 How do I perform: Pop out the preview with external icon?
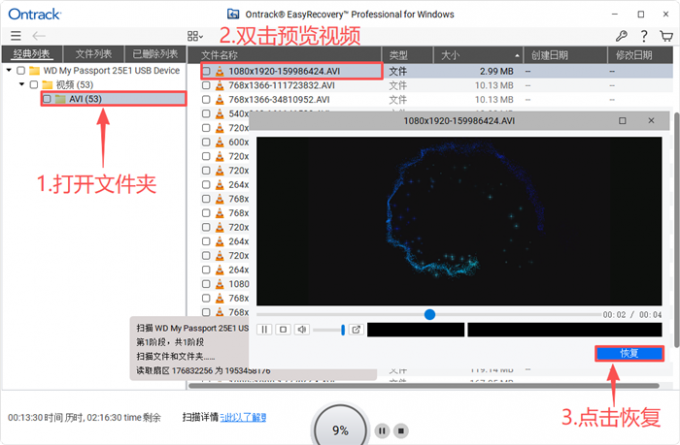coord(356,330)
